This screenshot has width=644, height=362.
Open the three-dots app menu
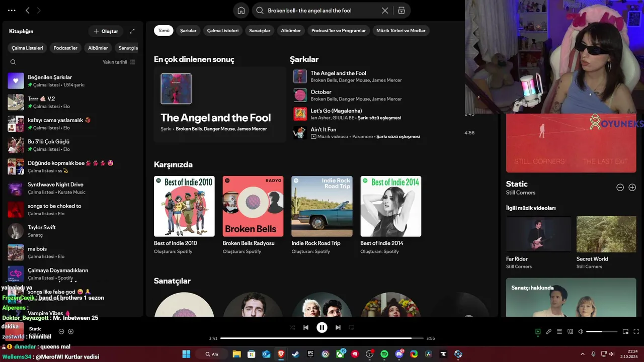[12, 10]
